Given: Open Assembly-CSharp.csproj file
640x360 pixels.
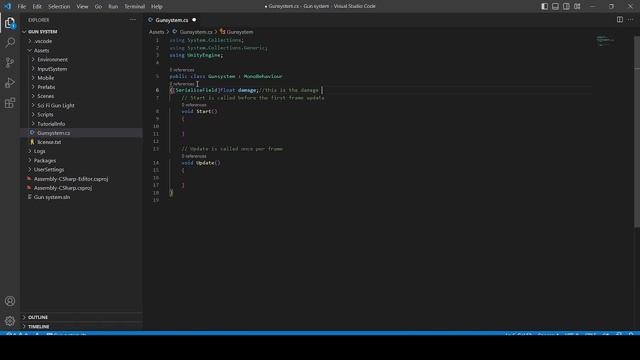Looking at the screenshot, I should tap(62, 188).
